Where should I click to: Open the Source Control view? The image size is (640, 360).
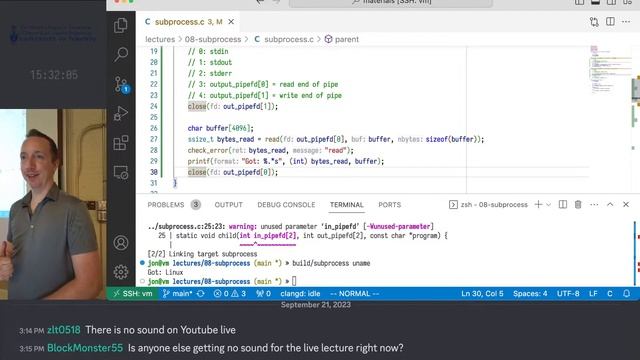(x=121, y=84)
